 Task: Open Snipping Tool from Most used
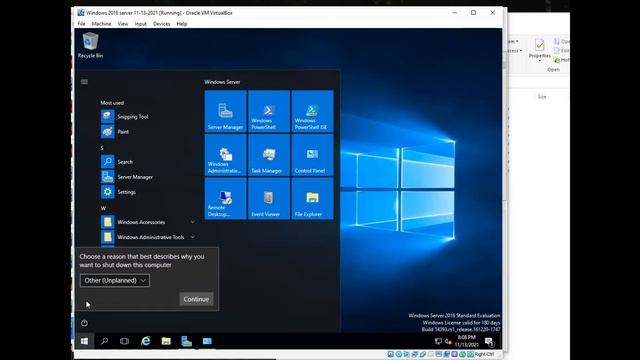point(125,116)
